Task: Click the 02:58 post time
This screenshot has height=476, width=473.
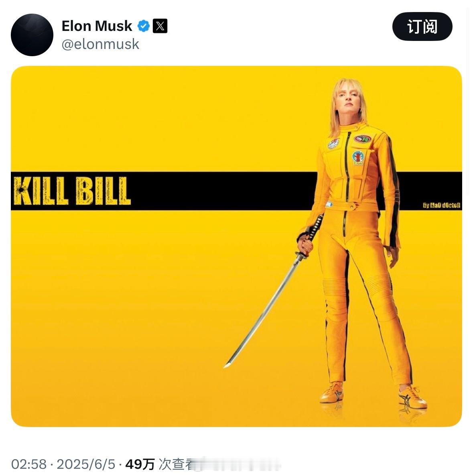Action: point(29,464)
